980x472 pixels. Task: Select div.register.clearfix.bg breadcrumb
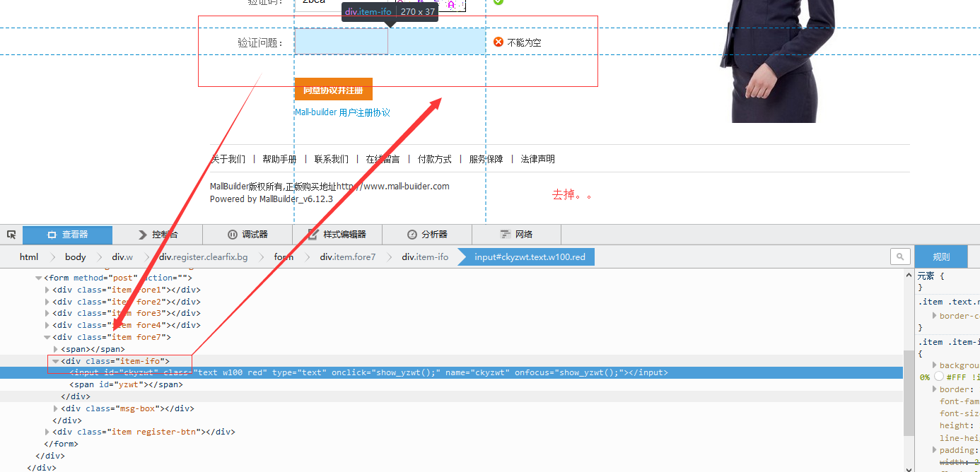point(203,256)
